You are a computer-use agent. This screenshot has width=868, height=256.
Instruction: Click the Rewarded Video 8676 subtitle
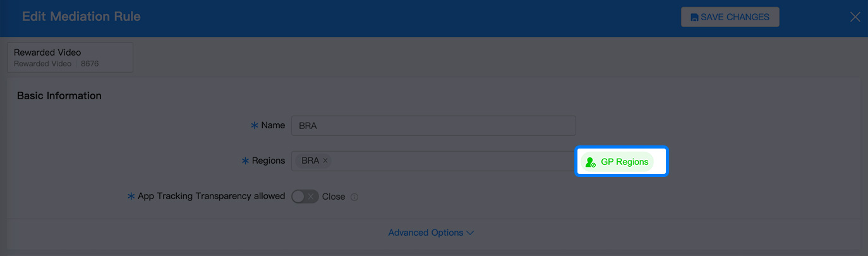[56, 64]
